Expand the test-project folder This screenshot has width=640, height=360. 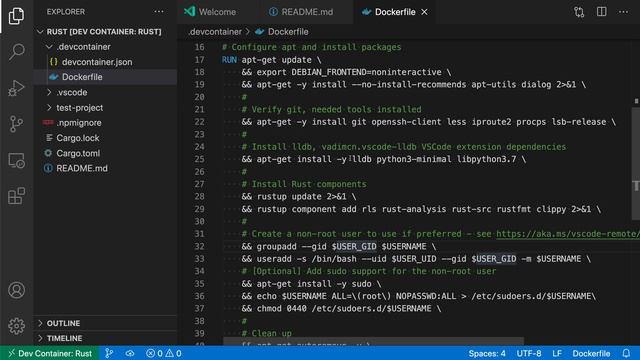pyautogui.click(x=80, y=108)
